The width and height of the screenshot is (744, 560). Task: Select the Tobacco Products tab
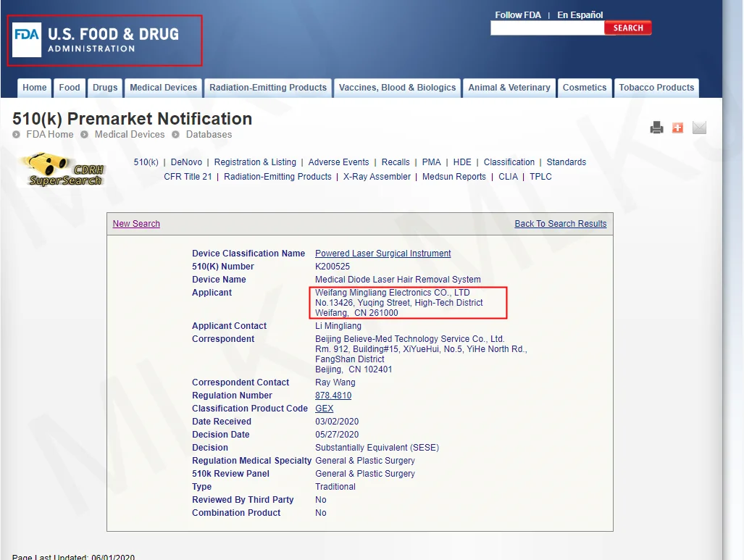click(656, 88)
